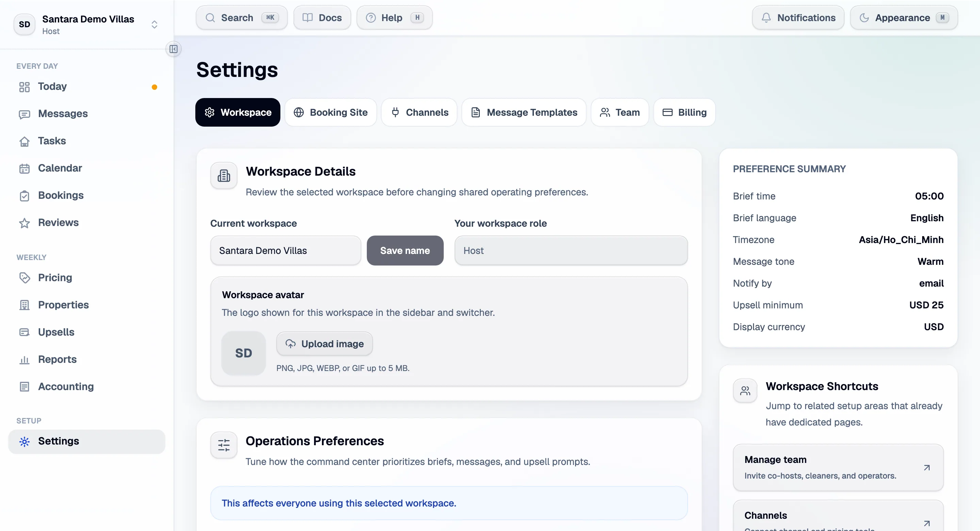
Task: Click the Upload image button
Action: click(325, 344)
